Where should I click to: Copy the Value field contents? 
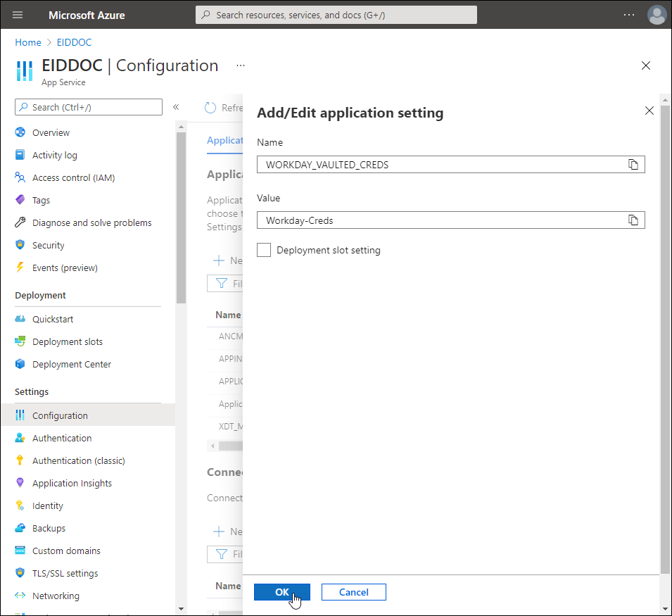[x=633, y=220]
